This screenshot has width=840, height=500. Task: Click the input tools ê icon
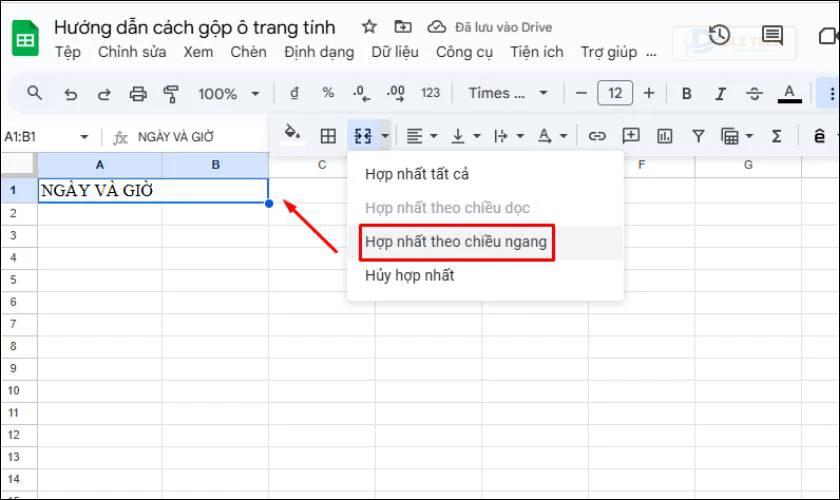(x=819, y=136)
